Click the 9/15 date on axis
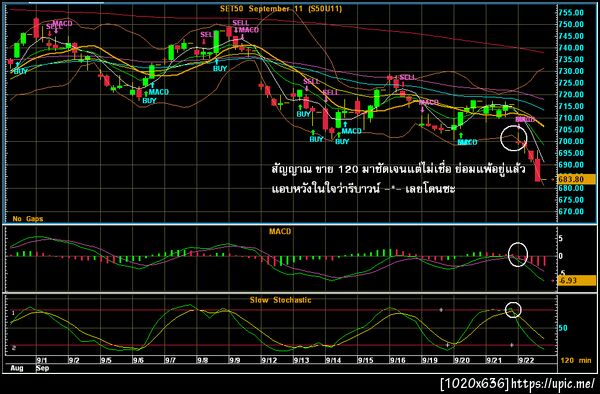The width and height of the screenshot is (600, 394). tap(365, 360)
